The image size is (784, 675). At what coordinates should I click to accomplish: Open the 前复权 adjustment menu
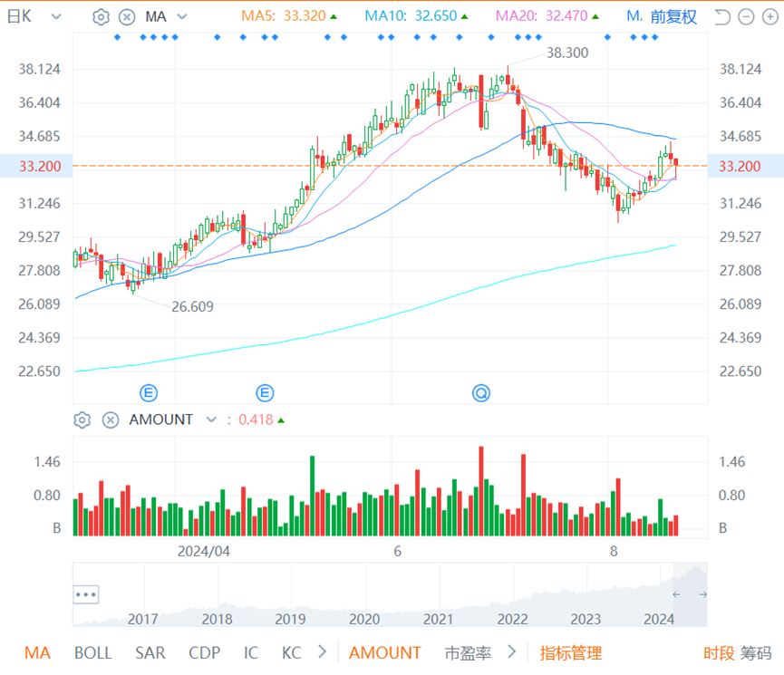673,17
